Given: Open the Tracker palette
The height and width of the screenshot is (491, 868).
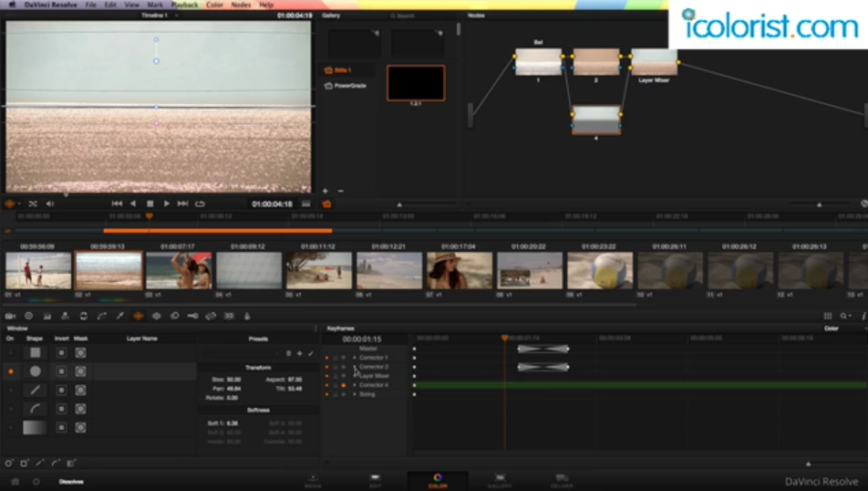Looking at the screenshot, I should (x=156, y=316).
